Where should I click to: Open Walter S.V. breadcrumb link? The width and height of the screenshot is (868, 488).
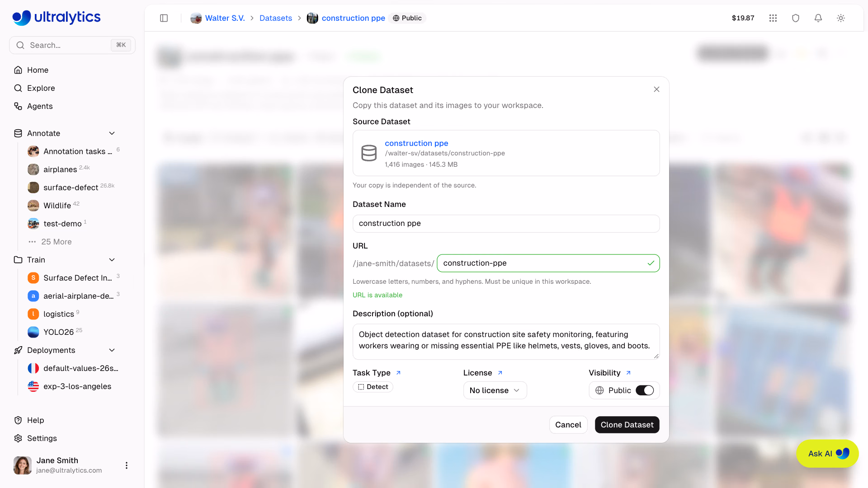coord(225,18)
